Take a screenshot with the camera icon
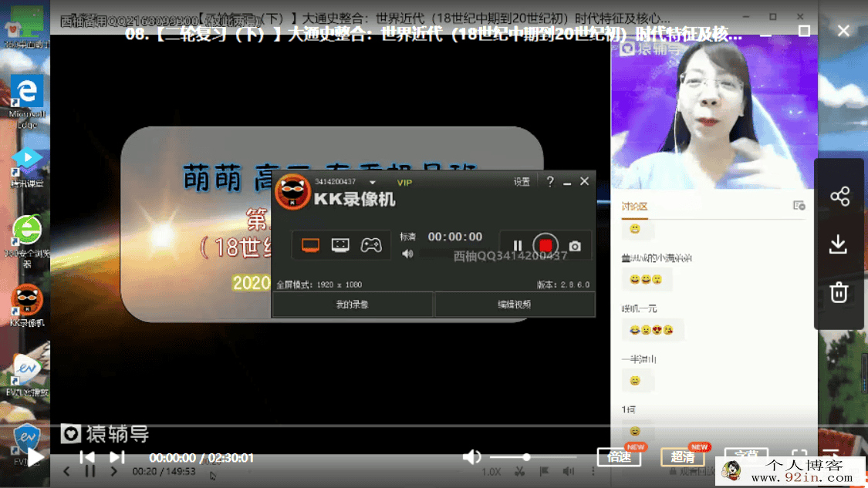Image resolution: width=868 pixels, height=488 pixels. 575,246
